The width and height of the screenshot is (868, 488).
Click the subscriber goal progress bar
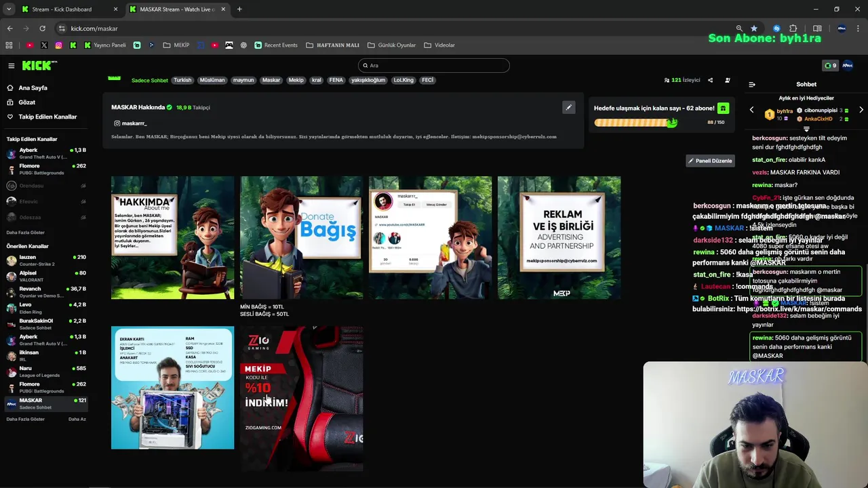point(636,123)
